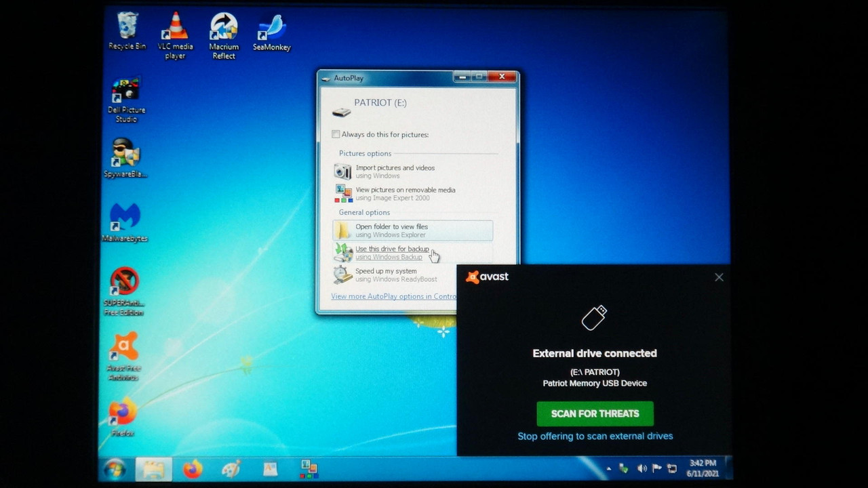
Task: Click the Avast logo in the popup
Action: (x=487, y=277)
